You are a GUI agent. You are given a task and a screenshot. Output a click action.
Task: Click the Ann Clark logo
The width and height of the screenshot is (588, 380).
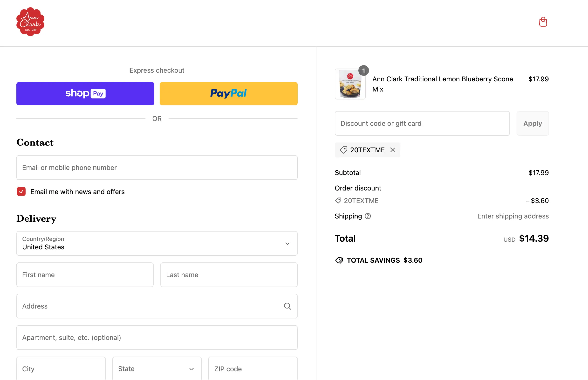pos(30,22)
